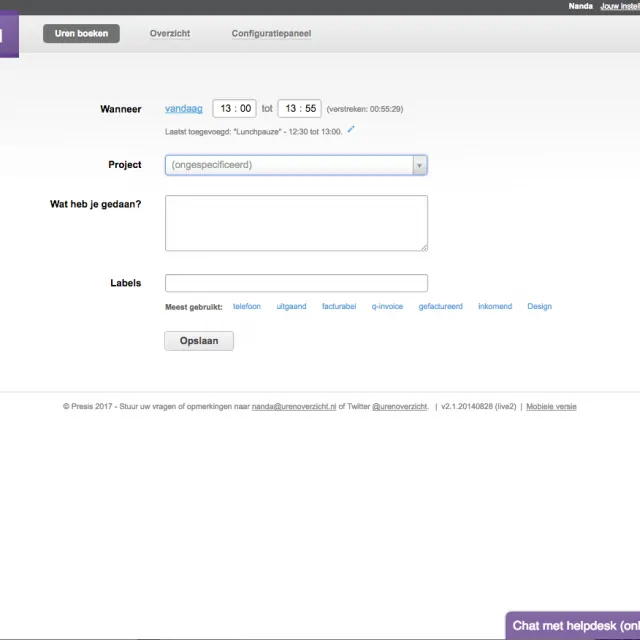Open the Configuratiepaneel tab
This screenshot has height=640, width=640.
click(271, 33)
